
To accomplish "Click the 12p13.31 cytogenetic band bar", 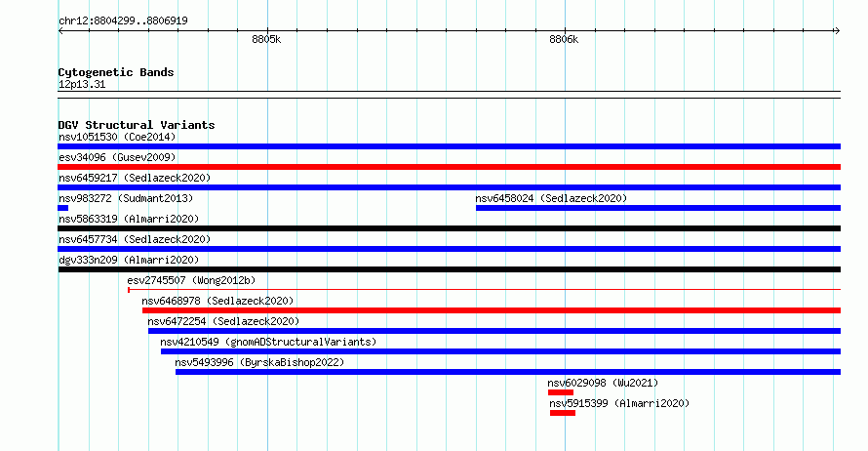I will pyautogui.click(x=449, y=95).
